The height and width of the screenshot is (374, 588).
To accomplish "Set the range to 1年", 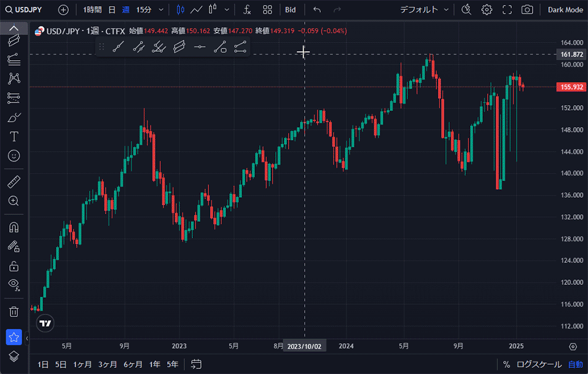I will [x=155, y=364].
